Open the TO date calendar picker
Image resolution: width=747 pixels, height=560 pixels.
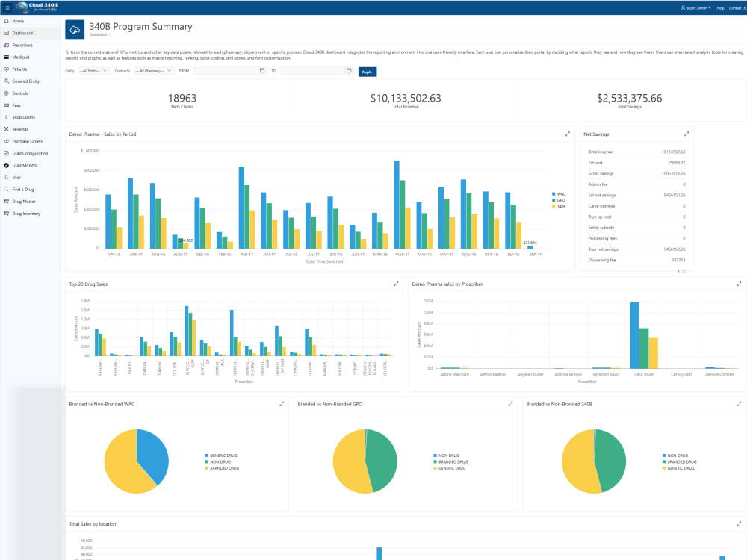click(349, 70)
